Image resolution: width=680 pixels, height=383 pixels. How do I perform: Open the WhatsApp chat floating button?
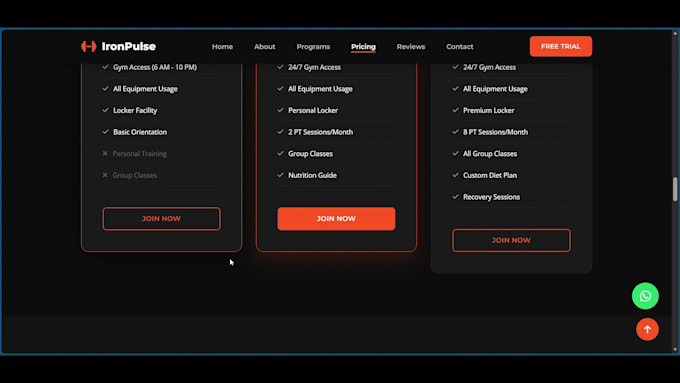[645, 296]
